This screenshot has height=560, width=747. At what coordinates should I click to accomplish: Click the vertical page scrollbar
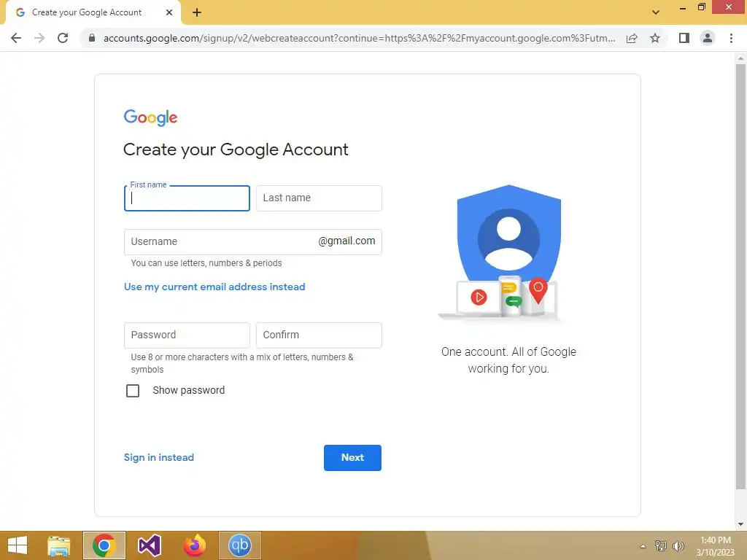point(740,276)
